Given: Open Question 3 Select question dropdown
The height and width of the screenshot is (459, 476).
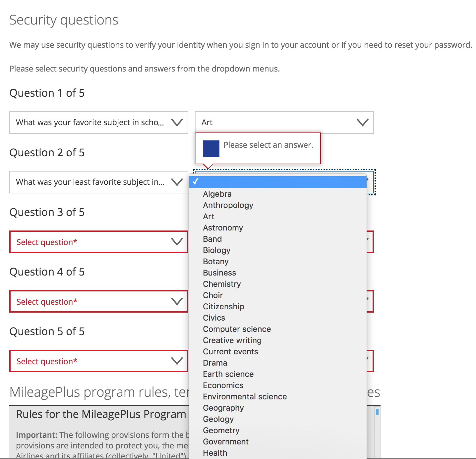Looking at the screenshot, I should (x=99, y=242).
